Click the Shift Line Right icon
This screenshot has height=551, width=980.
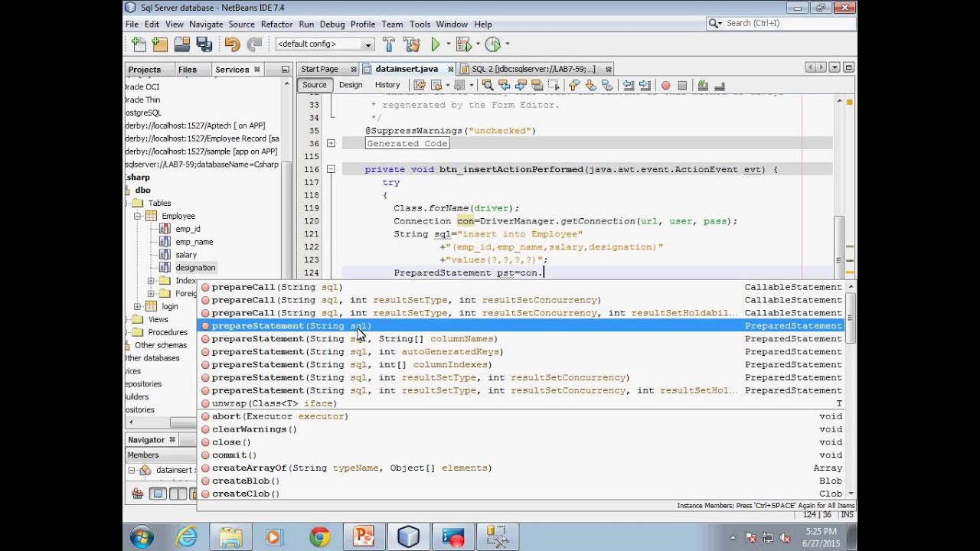(645, 85)
